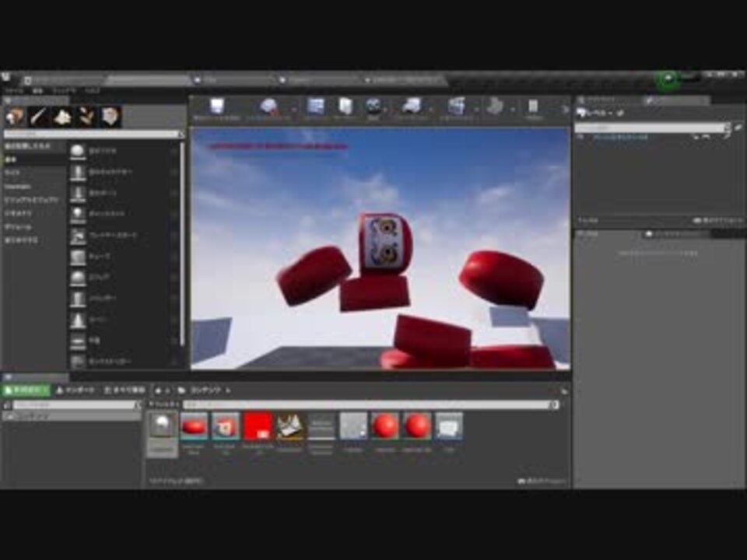
Task: Toggle the content browser lock icon
Action: coord(564,390)
